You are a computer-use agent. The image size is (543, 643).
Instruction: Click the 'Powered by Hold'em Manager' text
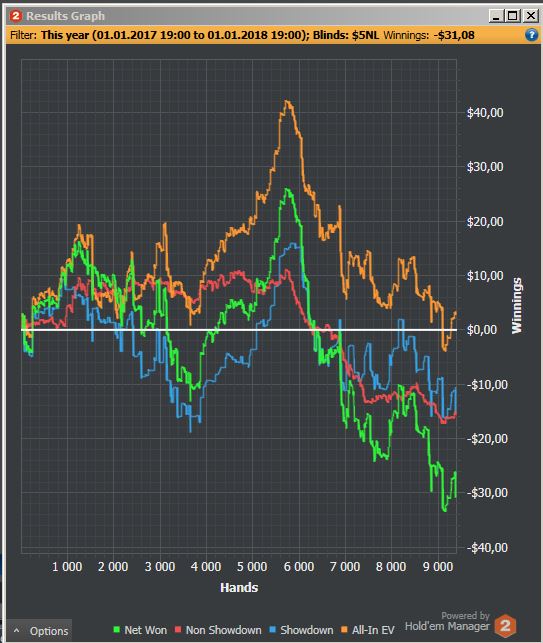pos(447,621)
